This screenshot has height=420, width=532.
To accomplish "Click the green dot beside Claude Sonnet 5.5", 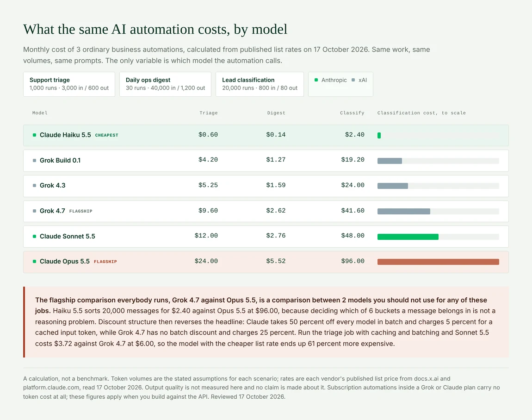I will (x=34, y=236).
